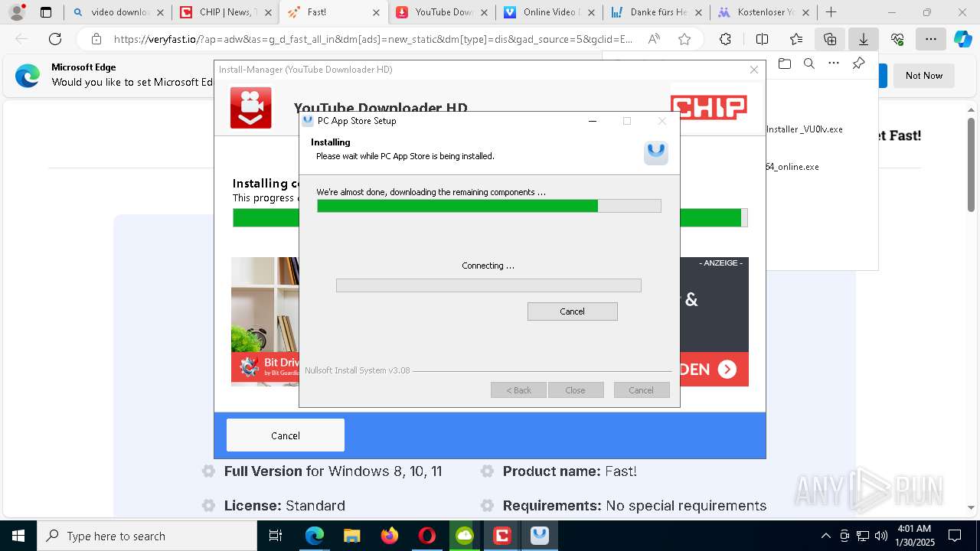Image resolution: width=980 pixels, height=551 pixels.
Task: Click the browser address bar URL
Action: click(373, 39)
